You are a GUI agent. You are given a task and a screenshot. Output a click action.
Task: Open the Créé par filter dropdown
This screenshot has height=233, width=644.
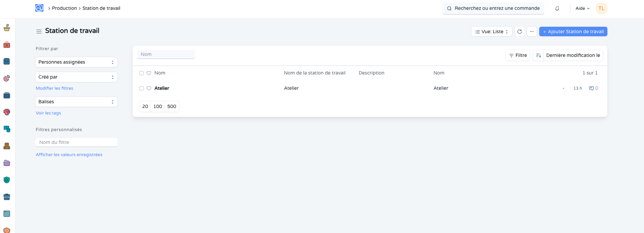[x=76, y=77]
